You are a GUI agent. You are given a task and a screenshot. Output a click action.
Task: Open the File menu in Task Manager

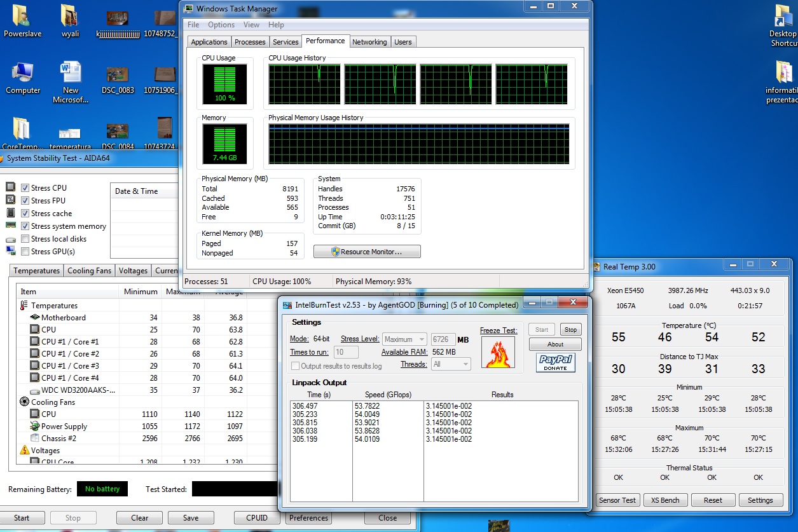(193, 25)
